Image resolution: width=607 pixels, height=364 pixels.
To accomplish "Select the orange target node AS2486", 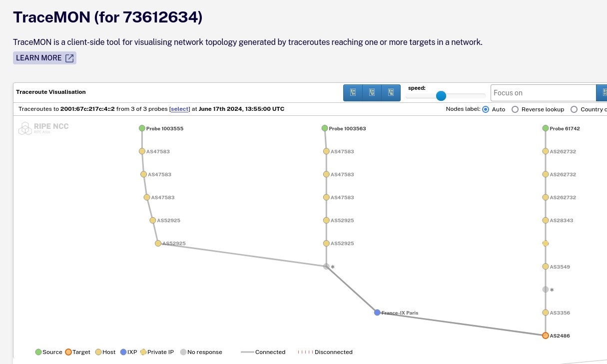I will coord(546,336).
